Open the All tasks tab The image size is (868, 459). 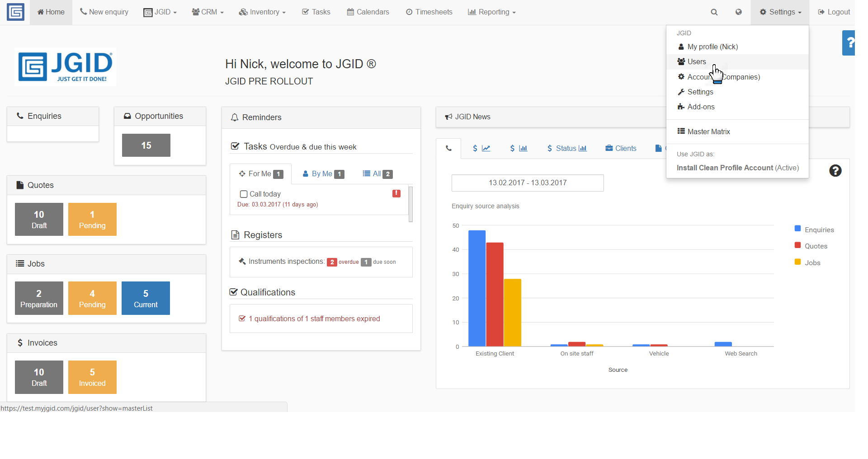pos(377,174)
